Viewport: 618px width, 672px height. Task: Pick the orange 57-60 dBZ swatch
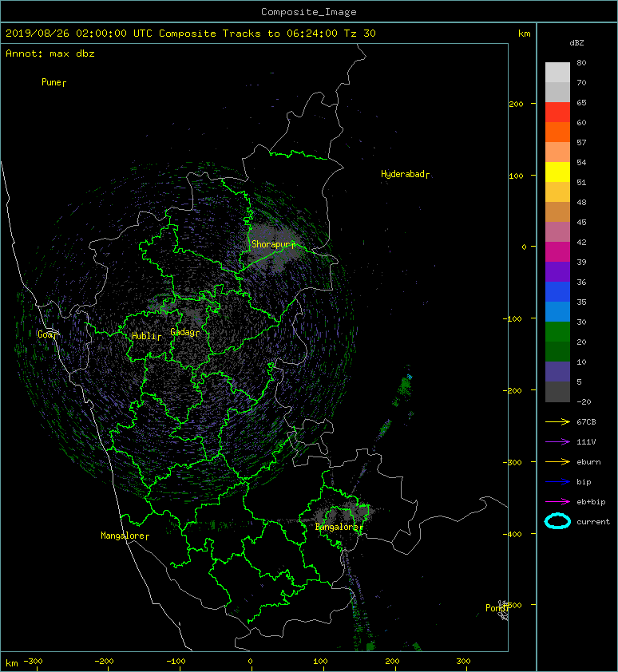point(557,132)
